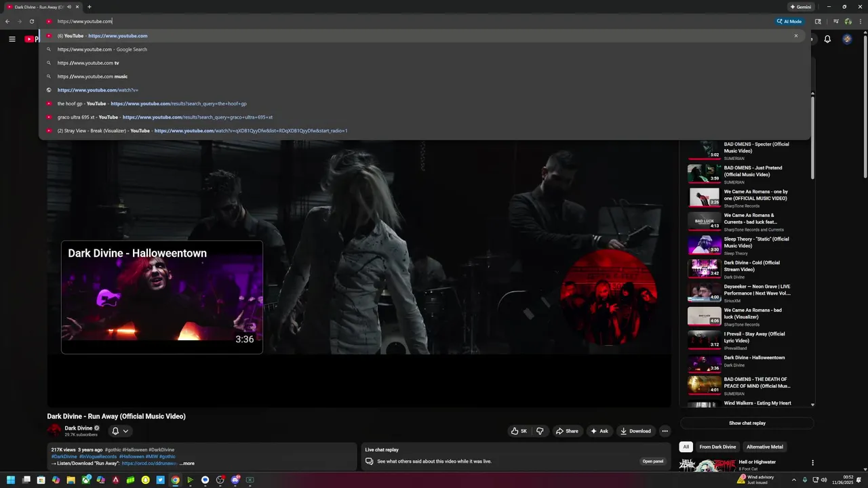The width and height of the screenshot is (868, 488).
Task: Select the 'All' filter chip
Action: (686, 447)
